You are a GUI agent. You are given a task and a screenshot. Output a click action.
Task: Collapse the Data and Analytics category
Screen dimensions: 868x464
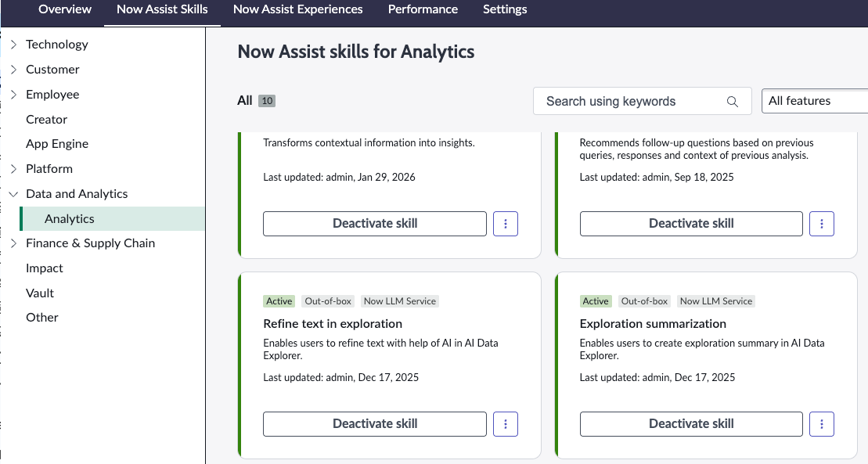point(14,194)
